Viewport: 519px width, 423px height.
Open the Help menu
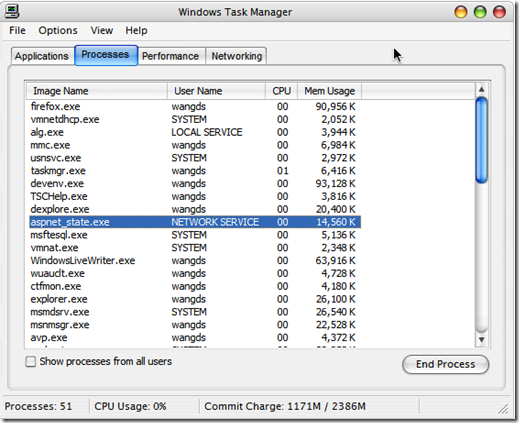136,30
